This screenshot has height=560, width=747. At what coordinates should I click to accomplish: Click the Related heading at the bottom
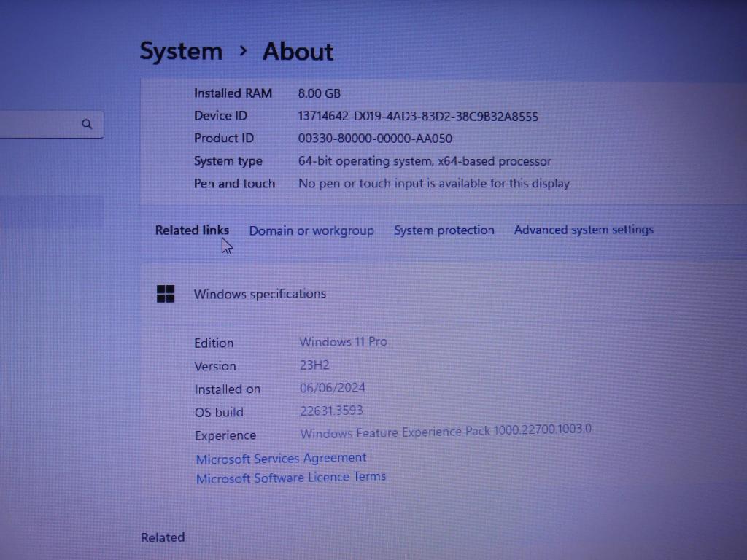(x=163, y=537)
